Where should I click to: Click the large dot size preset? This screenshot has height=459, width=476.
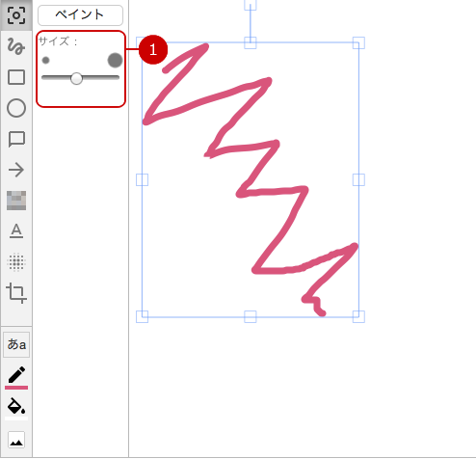tap(115, 60)
